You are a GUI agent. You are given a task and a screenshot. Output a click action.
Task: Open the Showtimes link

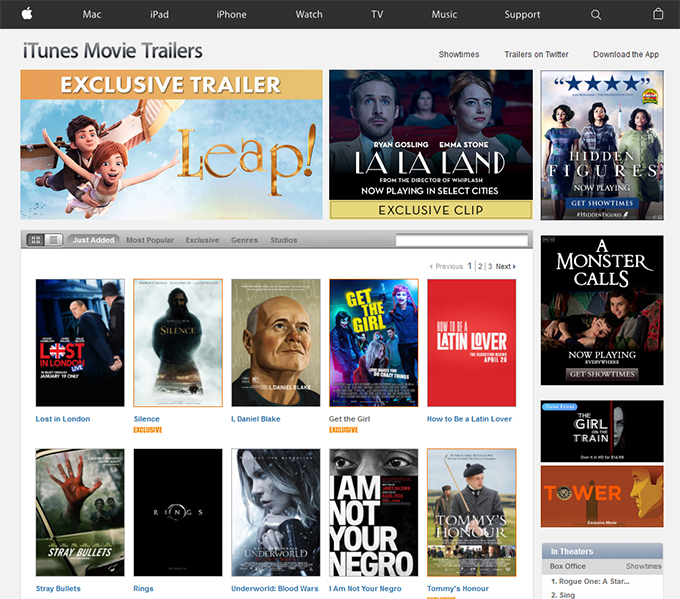click(x=459, y=54)
